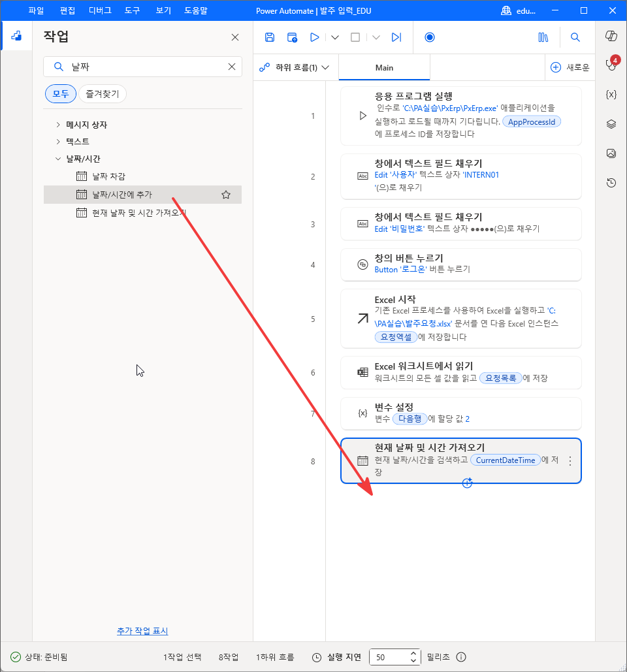Expand the 텍스트 group
Screen dimensions: 627x672
58,142
